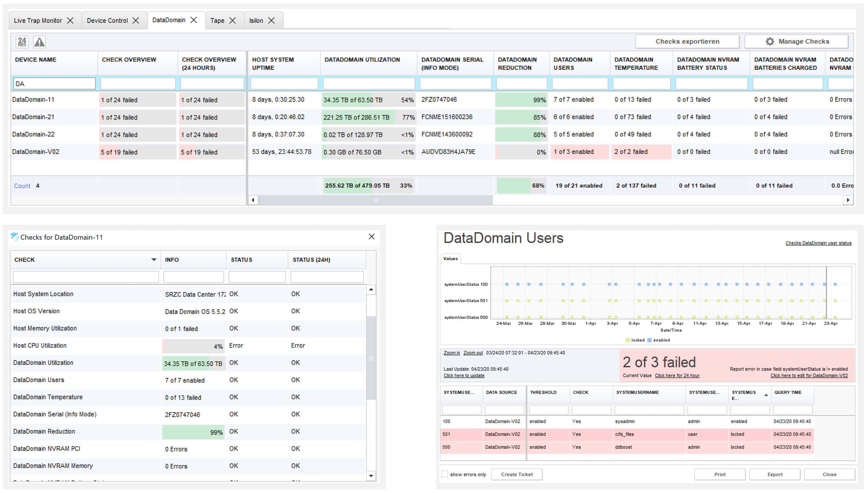Open the CHECK column dropdown arrow

[154, 260]
